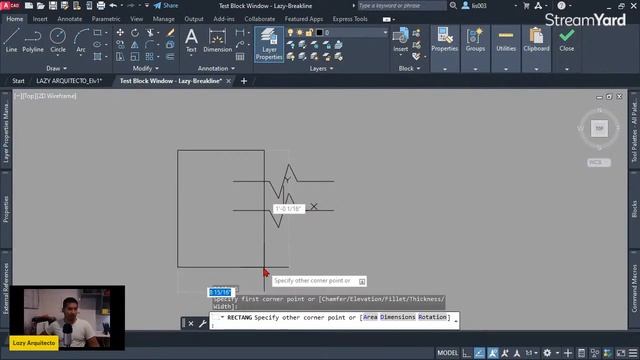Select the Line tool
Image resolution: width=640 pixels, height=360 pixels.
[11, 40]
